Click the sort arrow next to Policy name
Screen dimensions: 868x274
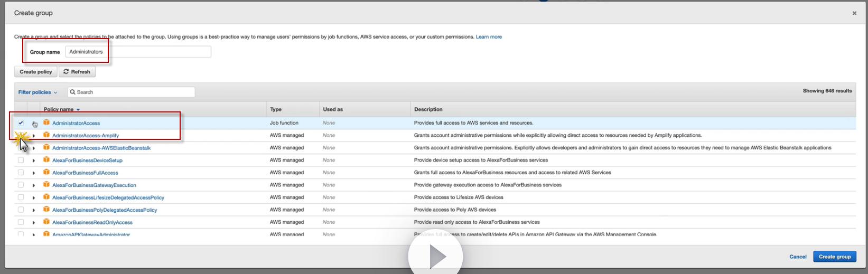pyautogui.click(x=78, y=110)
